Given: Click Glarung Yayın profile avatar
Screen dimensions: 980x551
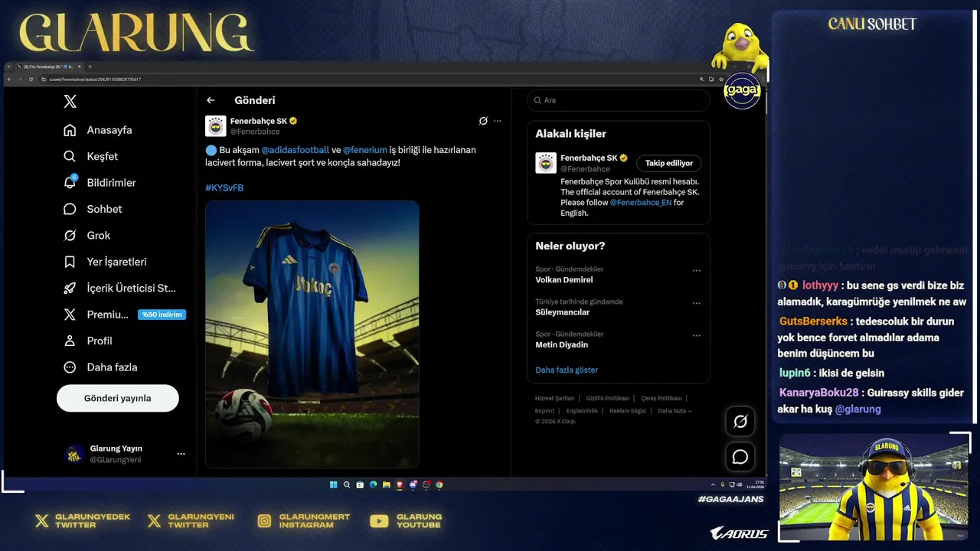Looking at the screenshot, I should [73, 454].
